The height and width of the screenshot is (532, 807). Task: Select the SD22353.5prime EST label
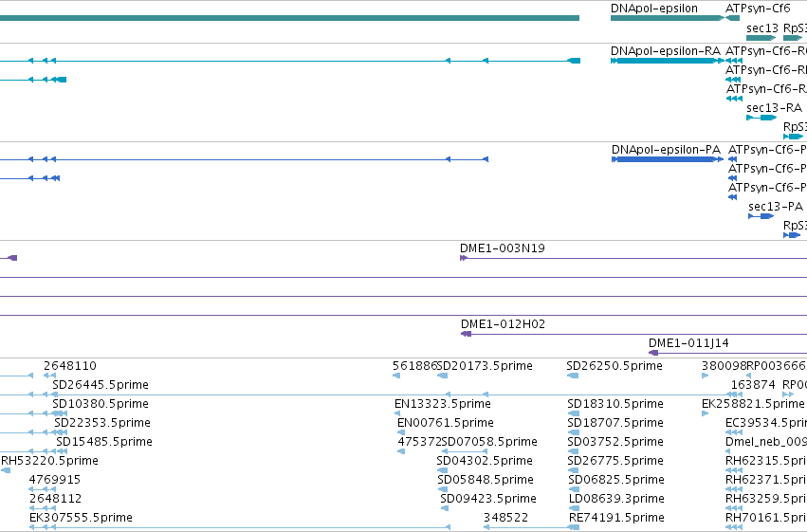[102, 424]
